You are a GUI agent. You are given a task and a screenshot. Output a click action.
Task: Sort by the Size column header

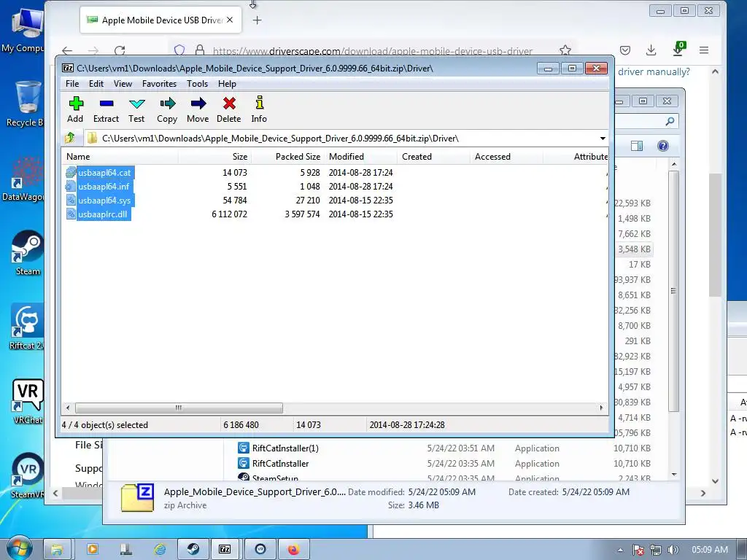click(215, 157)
